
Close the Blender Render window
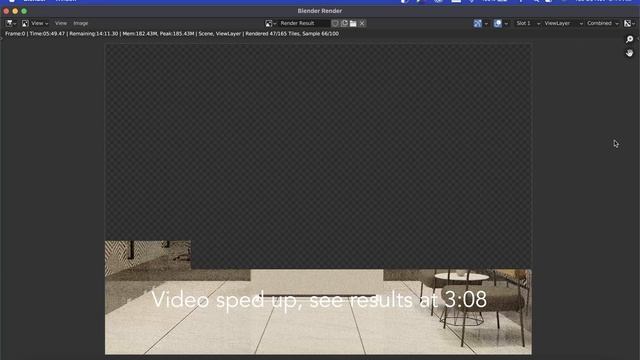[6, 11]
